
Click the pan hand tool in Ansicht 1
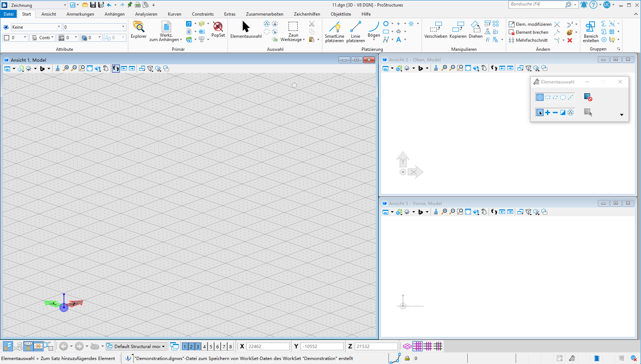[106, 68]
